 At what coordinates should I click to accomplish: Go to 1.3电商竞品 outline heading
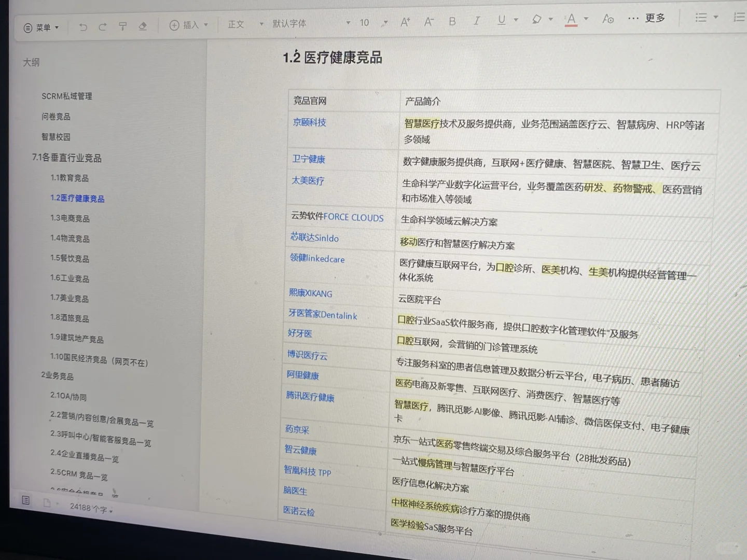pyautogui.click(x=70, y=218)
